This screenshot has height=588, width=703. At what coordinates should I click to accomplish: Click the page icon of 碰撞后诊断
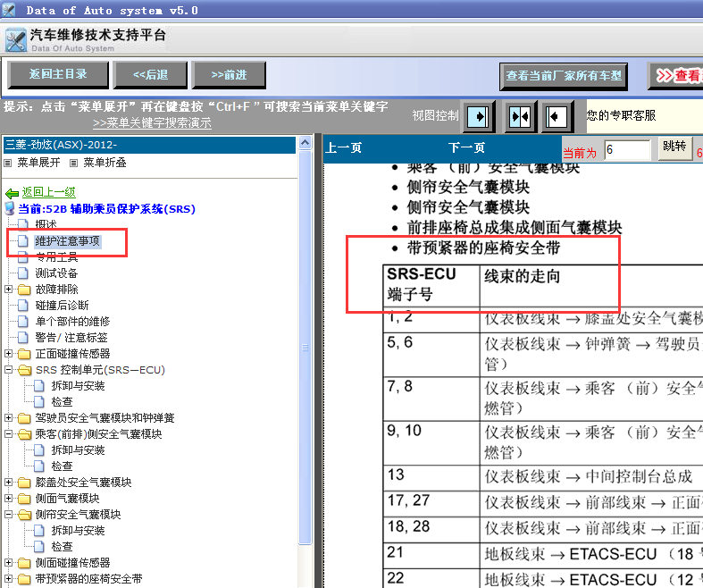coord(23,306)
